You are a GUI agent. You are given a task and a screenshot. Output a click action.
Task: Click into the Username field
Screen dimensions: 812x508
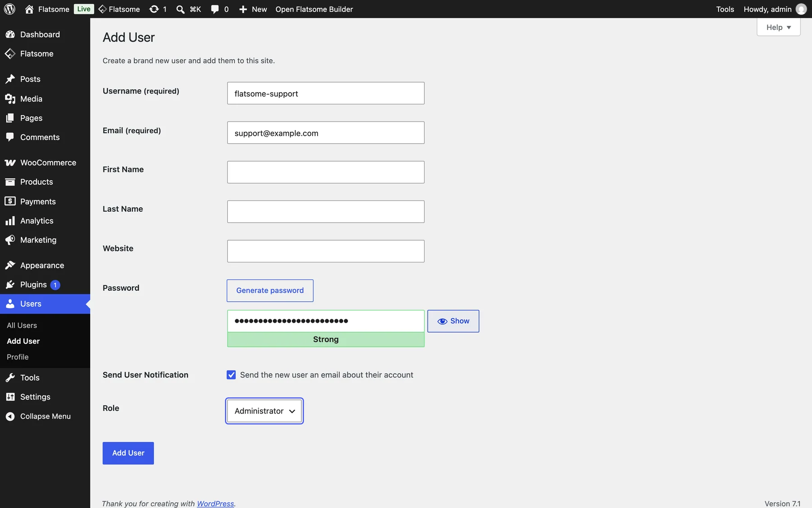(326, 93)
